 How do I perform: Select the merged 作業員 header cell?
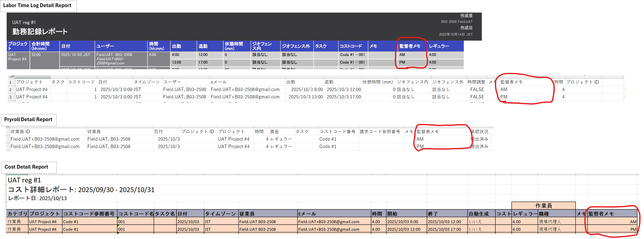click(x=543, y=206)
